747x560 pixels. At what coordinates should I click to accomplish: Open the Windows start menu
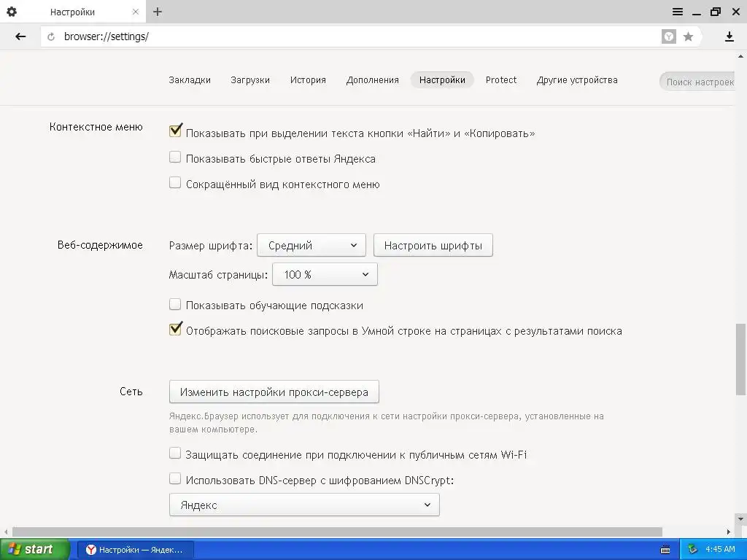(35, 550)
